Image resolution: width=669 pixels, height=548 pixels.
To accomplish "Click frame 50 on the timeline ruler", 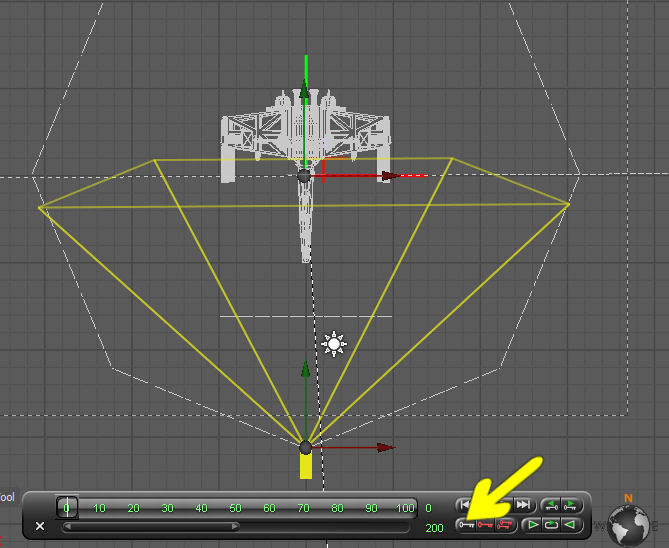I will click(x=235, y=508).
